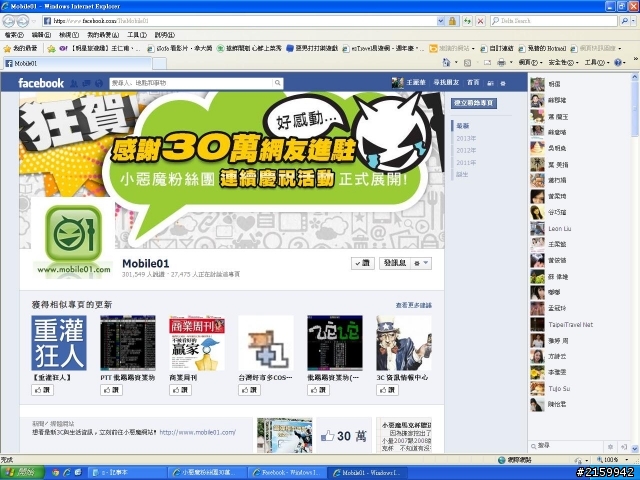Click the Favorites star icon

(x=7, y=49)
